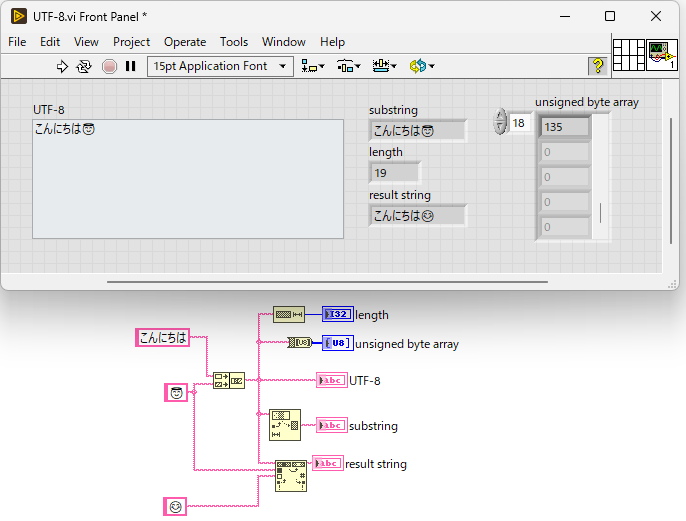The image size is (686, 521).
Task: Click the substring abc string terminal
Action: (332, 425)
